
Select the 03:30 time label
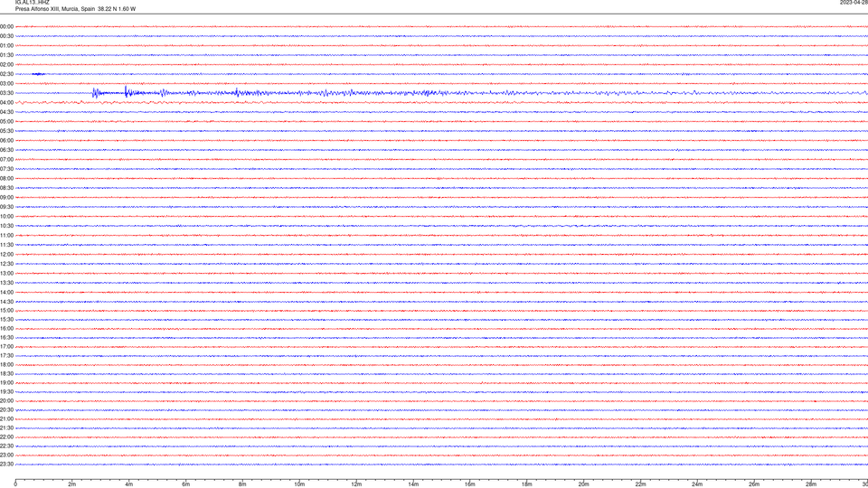pos(6,93)
